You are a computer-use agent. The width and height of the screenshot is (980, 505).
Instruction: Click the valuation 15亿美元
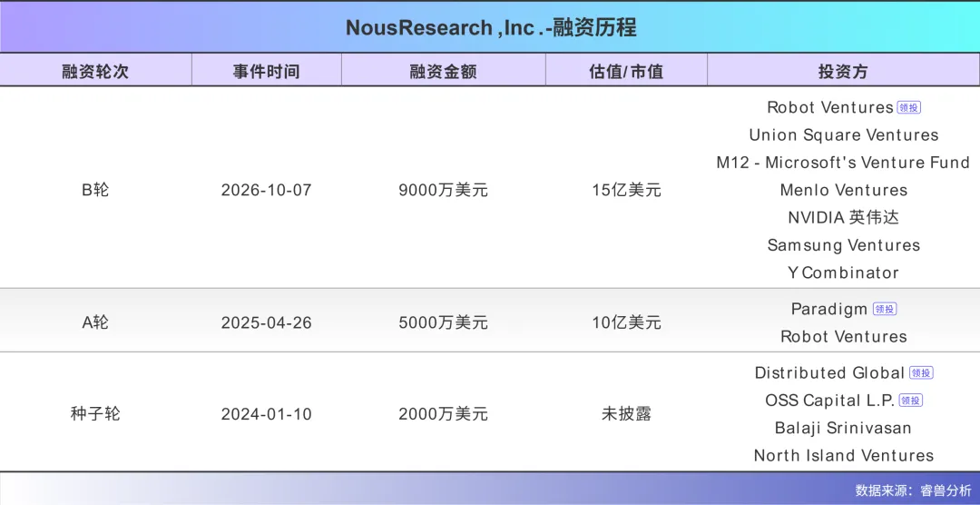tap(626, 190)
